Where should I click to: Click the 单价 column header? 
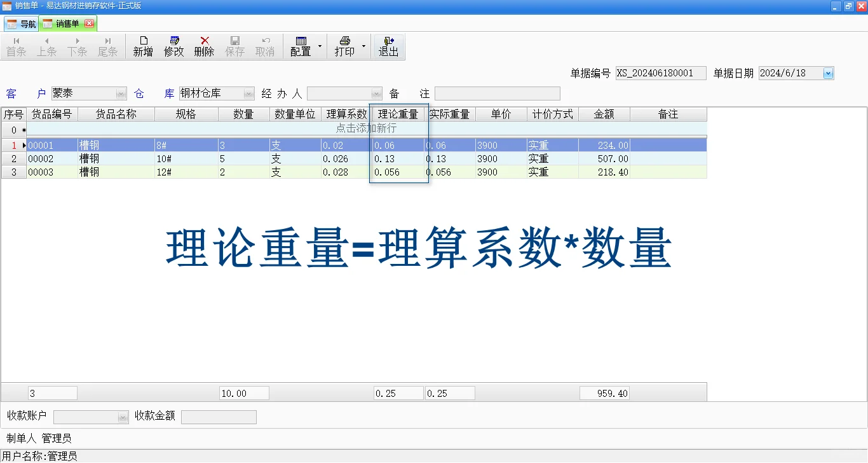coord(501,114)
